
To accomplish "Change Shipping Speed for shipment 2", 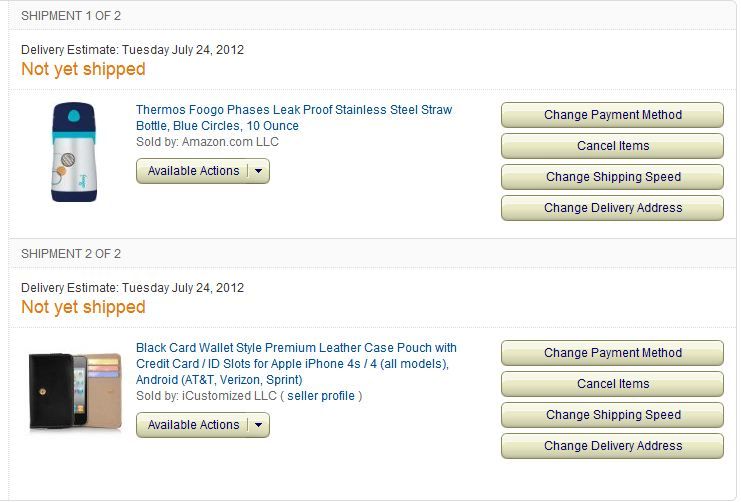I will coord(612,415).
